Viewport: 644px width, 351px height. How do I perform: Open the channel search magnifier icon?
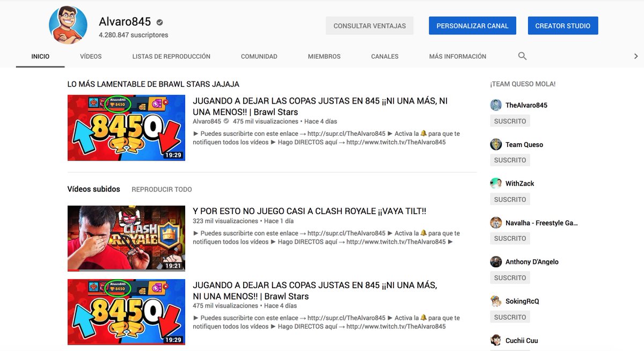point(522,56)
